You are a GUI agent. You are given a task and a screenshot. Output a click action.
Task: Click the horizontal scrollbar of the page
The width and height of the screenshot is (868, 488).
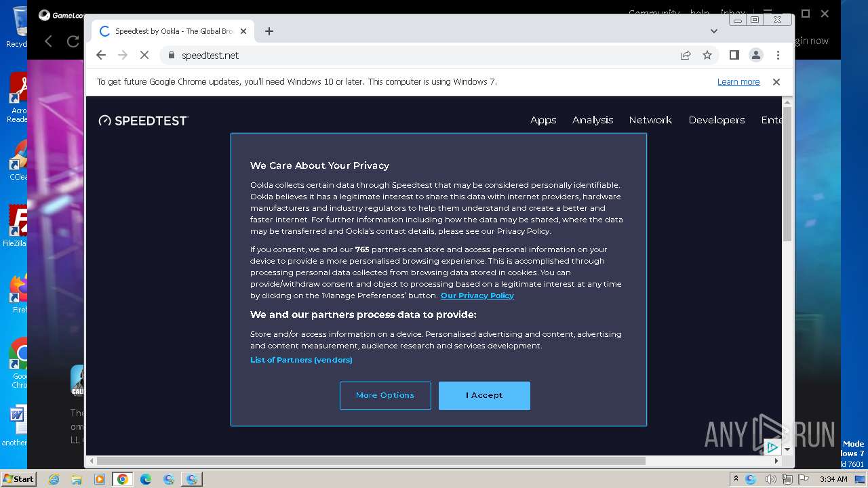(371, 461)
